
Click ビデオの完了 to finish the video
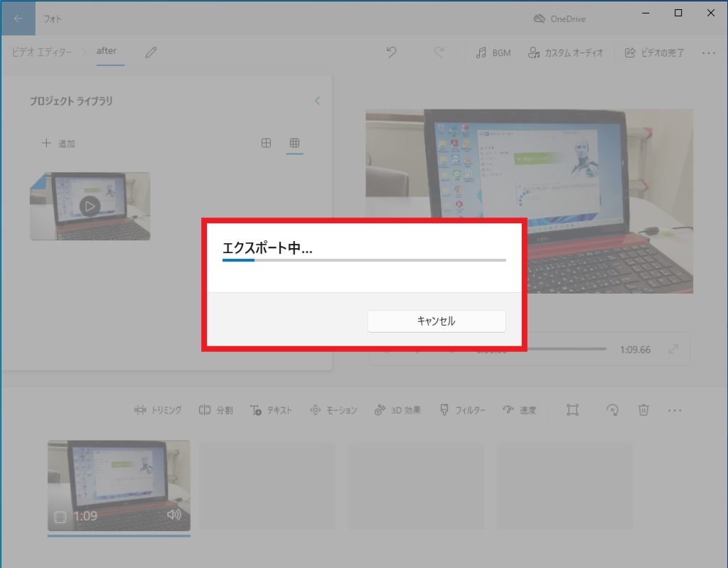[x=652, y=52]
